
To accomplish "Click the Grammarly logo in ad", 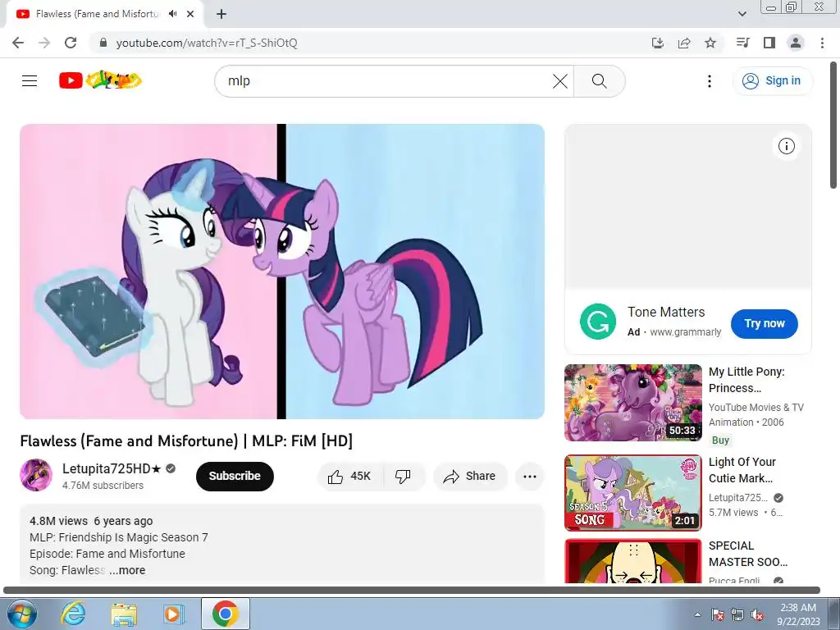I will [598, 322].
